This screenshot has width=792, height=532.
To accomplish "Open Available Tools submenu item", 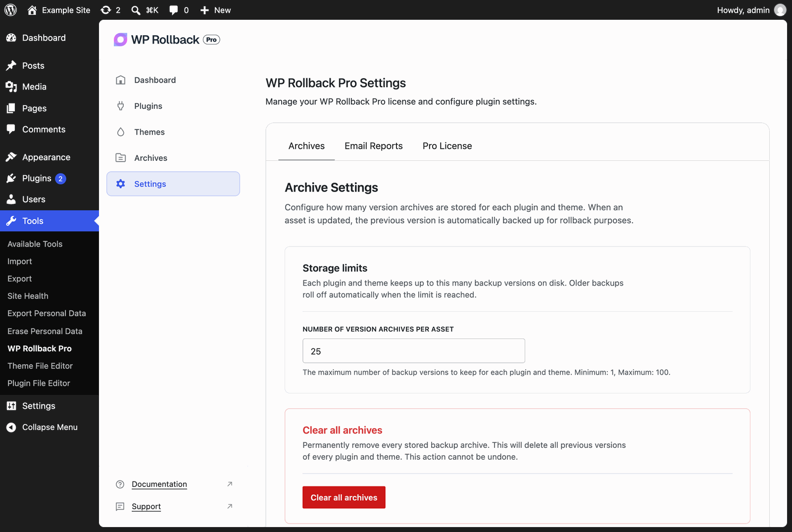I will coord(35,244).
